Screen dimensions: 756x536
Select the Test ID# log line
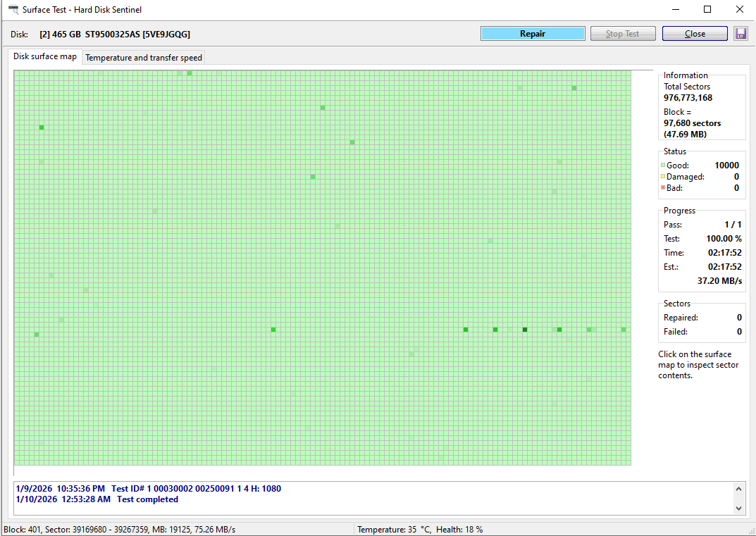[x=148, y=488]
